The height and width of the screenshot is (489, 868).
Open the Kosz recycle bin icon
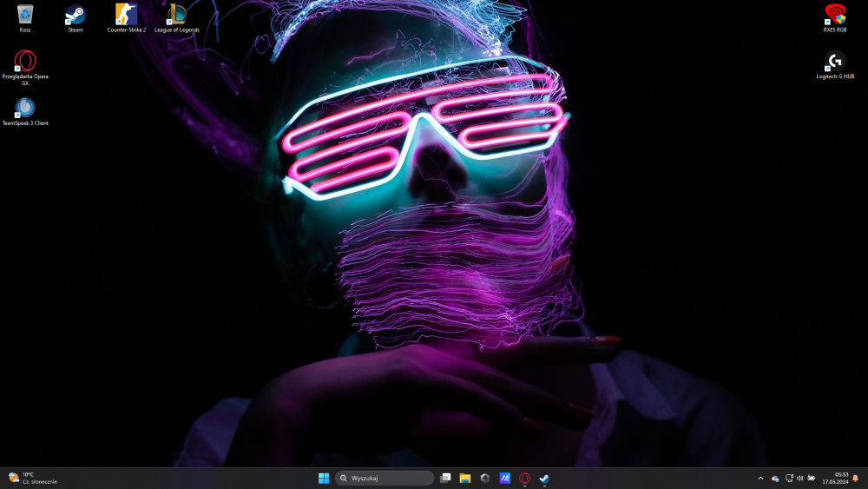25,18
